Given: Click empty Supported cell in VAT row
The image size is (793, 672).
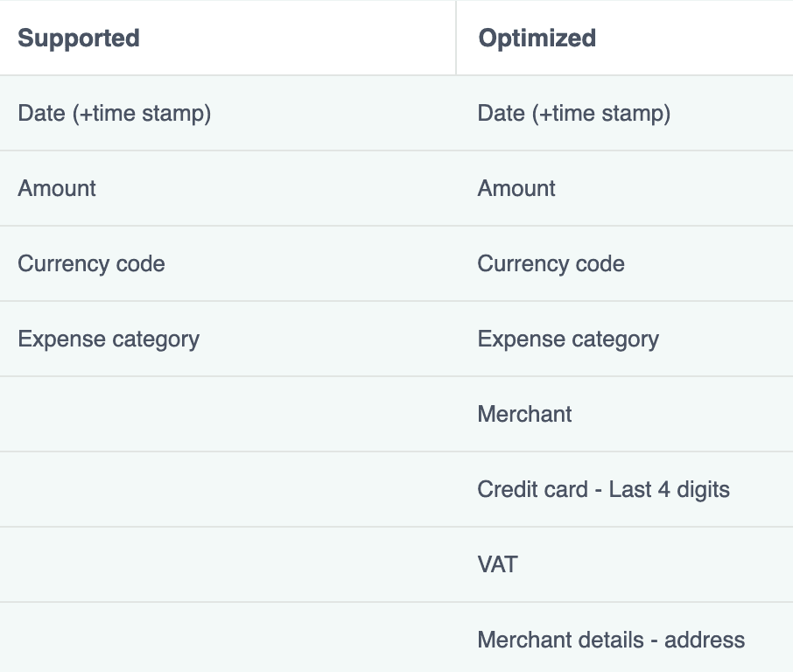Looking at the screenshot, I should pos(228,565).
